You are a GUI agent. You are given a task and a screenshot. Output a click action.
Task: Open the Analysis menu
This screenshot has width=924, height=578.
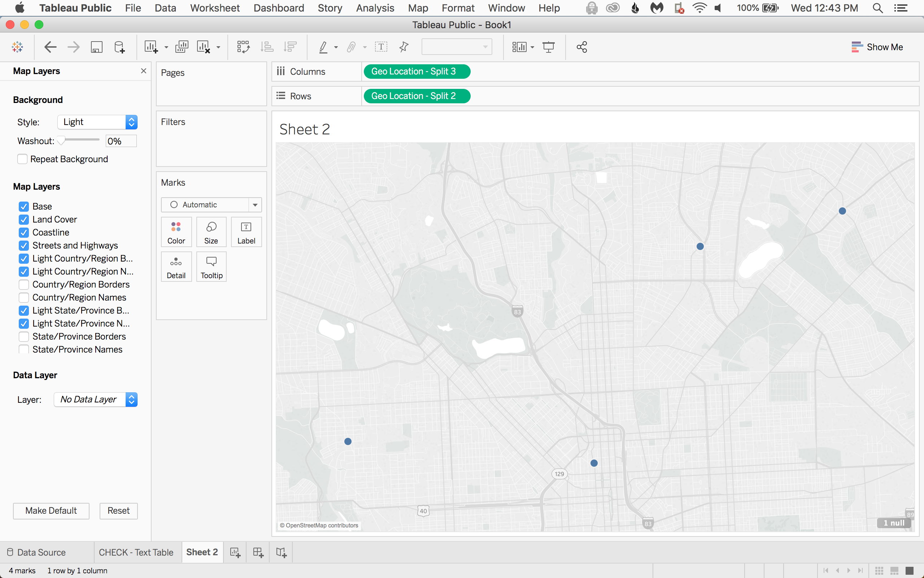(375, 8)
